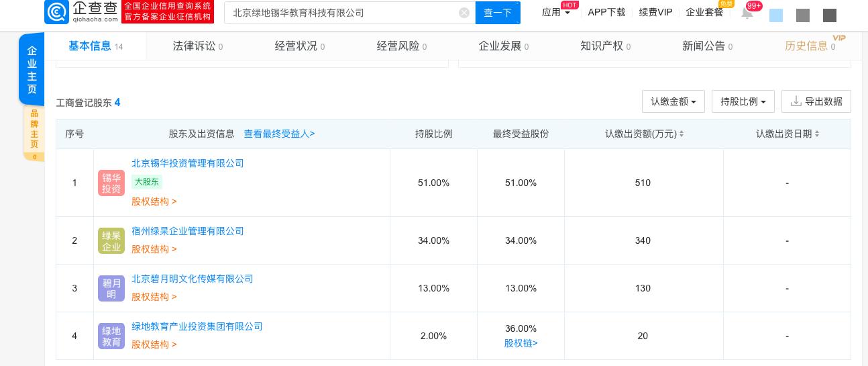
Task: Switch to 经营风险 tab
Action: 402,46
